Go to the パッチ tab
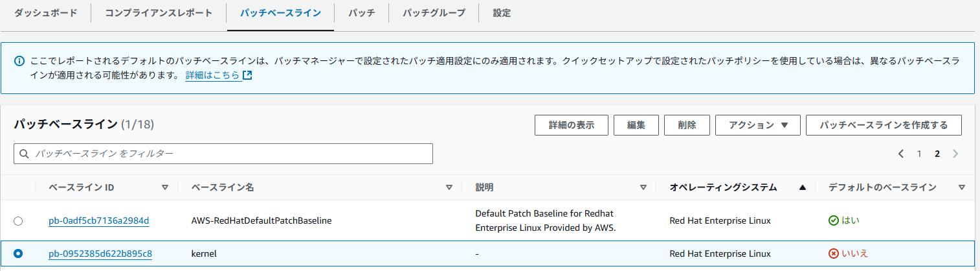980x271 pixels. [361, 13]
